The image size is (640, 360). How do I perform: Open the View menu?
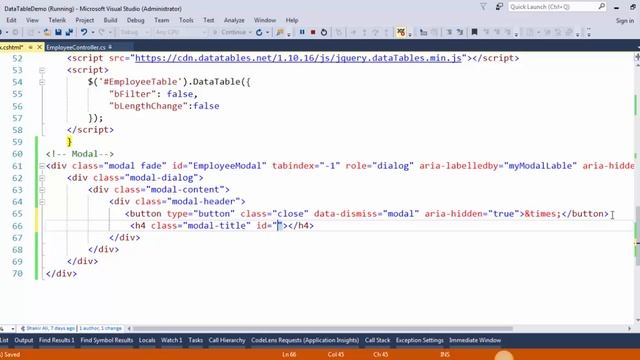(x=32, y=20)
